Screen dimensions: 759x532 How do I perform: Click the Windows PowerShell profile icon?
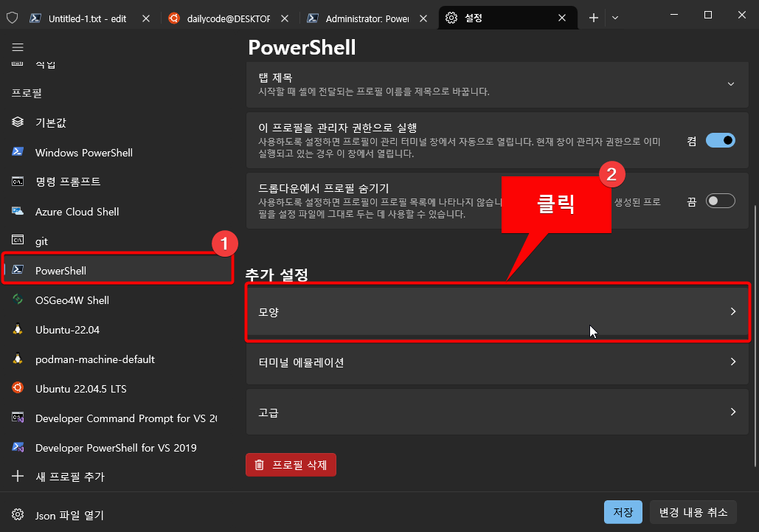18,152
